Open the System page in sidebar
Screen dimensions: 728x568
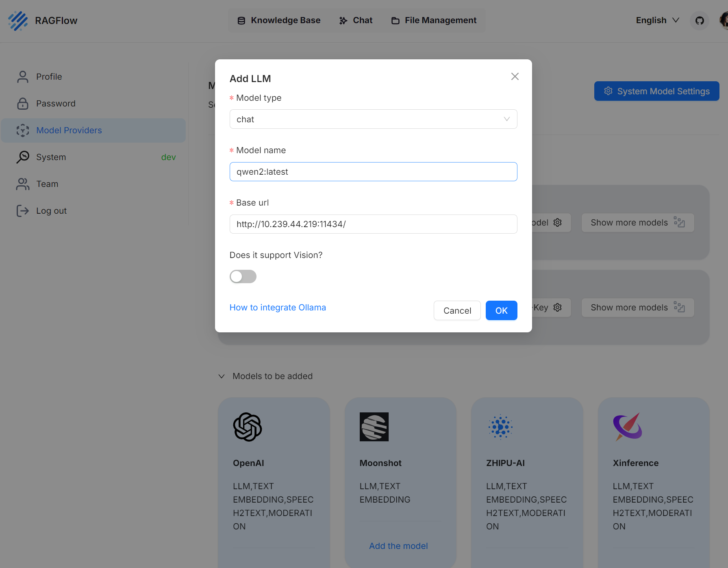click(x=93, y=157)
